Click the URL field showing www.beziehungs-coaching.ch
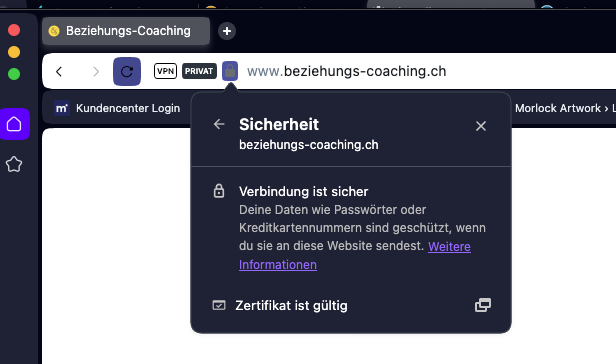Image resolution: width=616 pixels, height=364 pixels. click(x=346, y=71)
